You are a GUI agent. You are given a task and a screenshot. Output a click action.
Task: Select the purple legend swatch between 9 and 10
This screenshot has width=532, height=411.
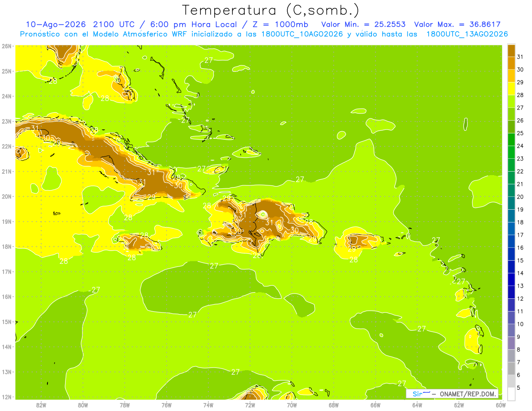click(x=511, y=330)
